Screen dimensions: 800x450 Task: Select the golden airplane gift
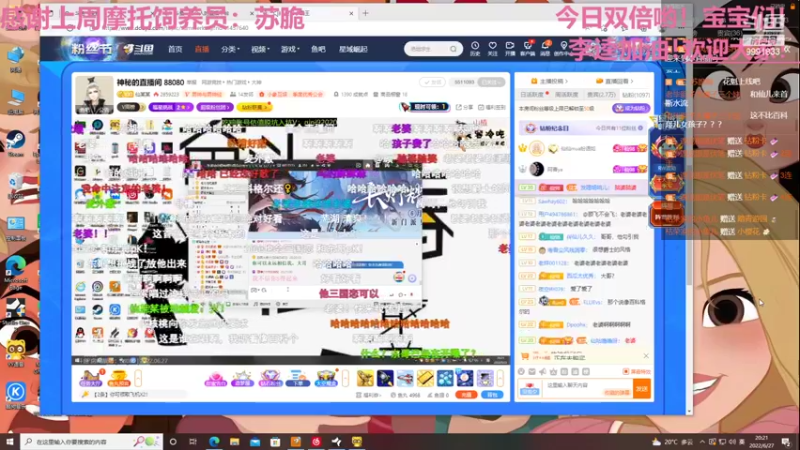[365, 378]
